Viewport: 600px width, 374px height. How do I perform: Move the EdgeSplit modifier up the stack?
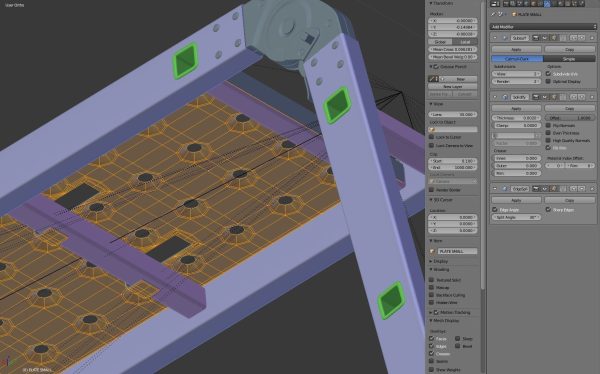pyautogui.click(x=573, y=189)
